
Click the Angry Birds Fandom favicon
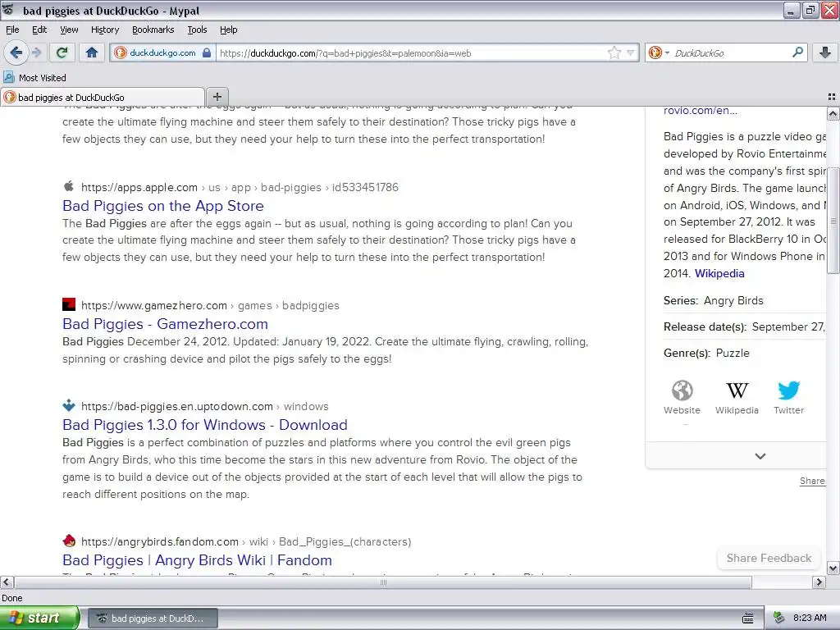69,541
